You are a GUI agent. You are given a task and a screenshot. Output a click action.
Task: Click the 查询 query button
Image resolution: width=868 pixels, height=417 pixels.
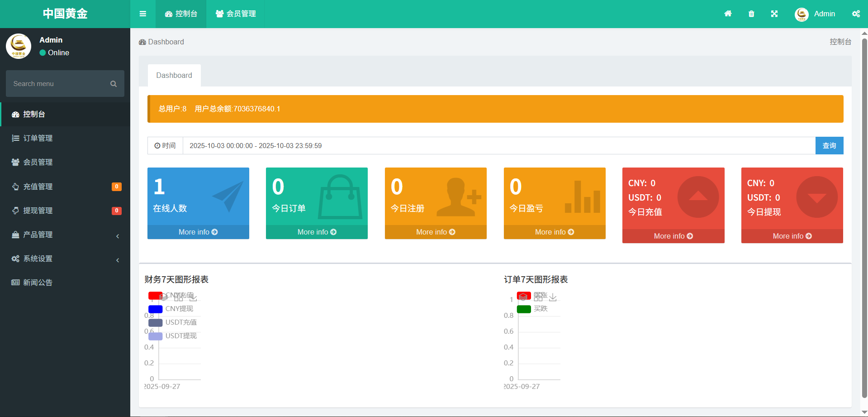pyautogui.click(x=829, y=146)
